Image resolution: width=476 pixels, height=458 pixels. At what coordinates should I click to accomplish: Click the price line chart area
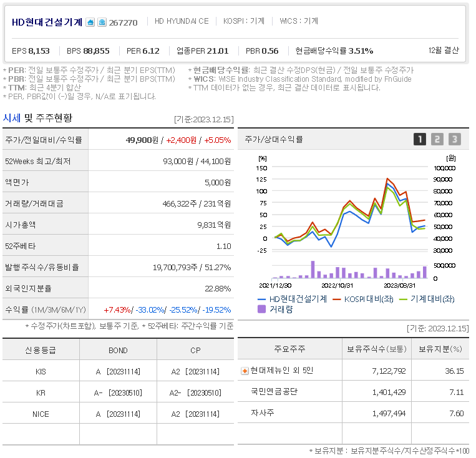click(x=350, y=210)
